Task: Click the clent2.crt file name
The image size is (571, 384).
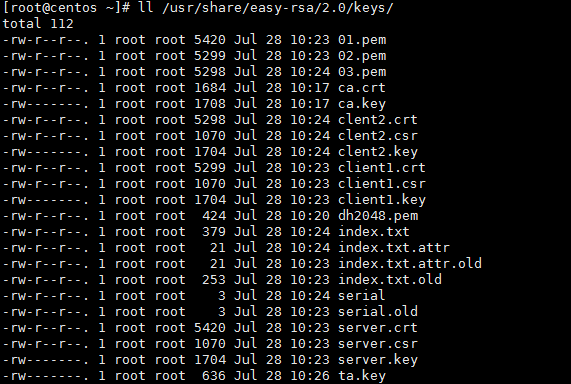Action: pos(378,120)
